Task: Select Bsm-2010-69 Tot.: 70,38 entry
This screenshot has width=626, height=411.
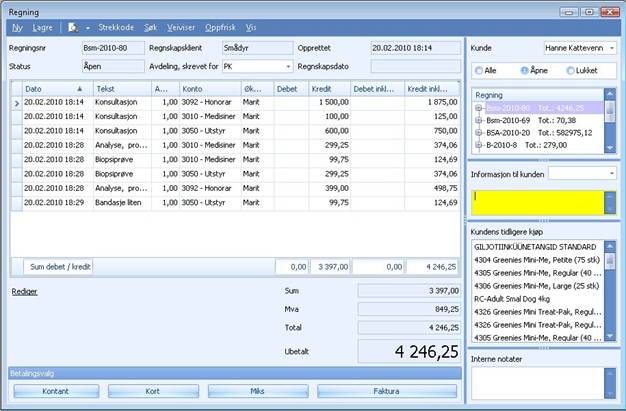Action: [x=531, y=120]
